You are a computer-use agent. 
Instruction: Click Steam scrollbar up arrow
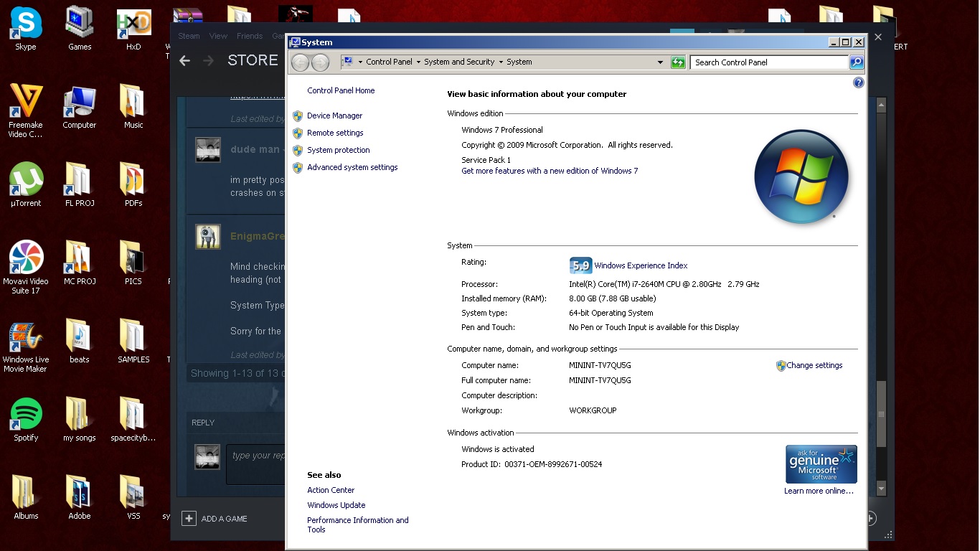click(x=881, y=105)
